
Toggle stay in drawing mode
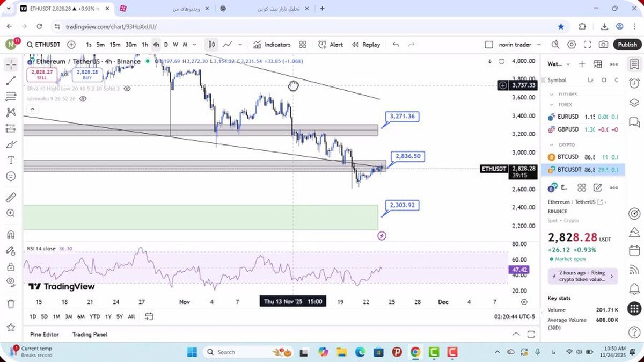pyautogui.click(x=11, y=250)
